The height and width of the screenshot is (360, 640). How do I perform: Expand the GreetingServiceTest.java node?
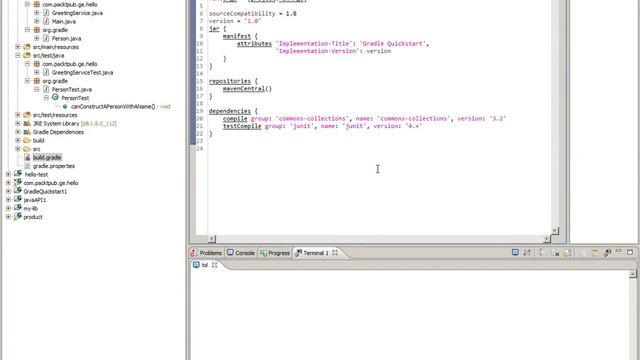(x=37, y=72)
